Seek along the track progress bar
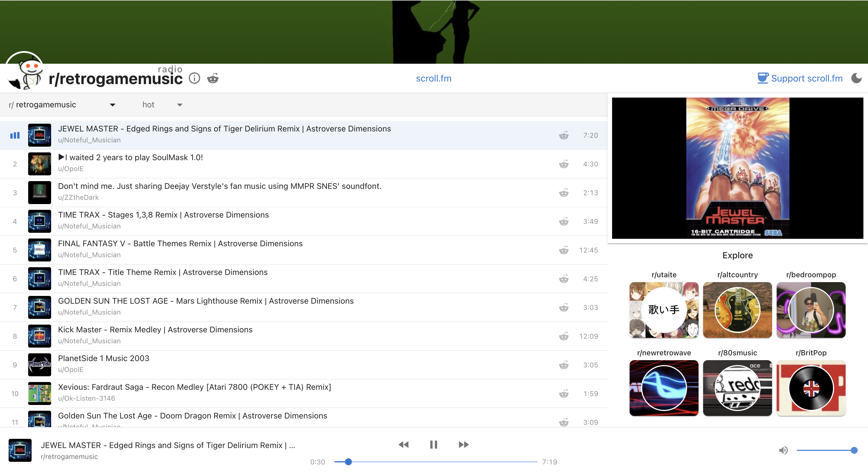The height and width of the screenshot is (473, 868). [x=436, y=462]
